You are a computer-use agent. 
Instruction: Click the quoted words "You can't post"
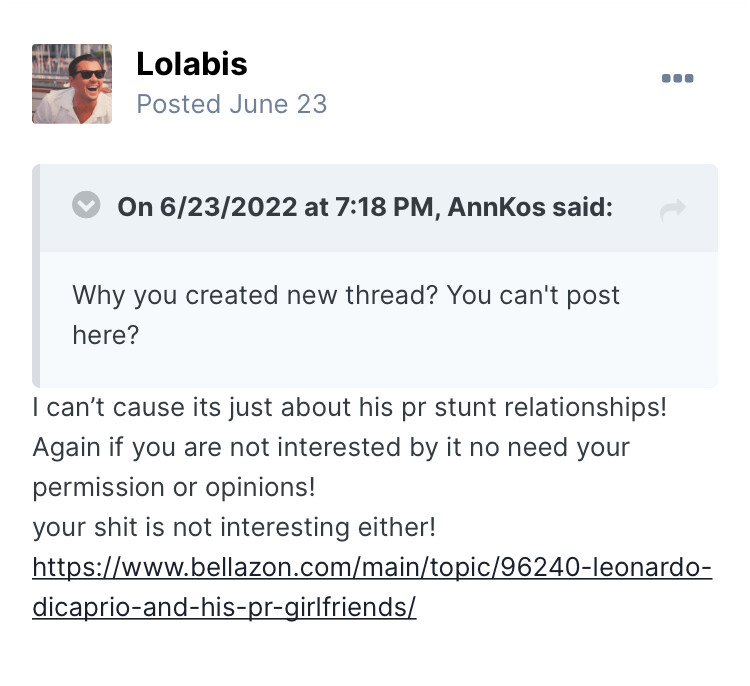(x=533, y=296)
